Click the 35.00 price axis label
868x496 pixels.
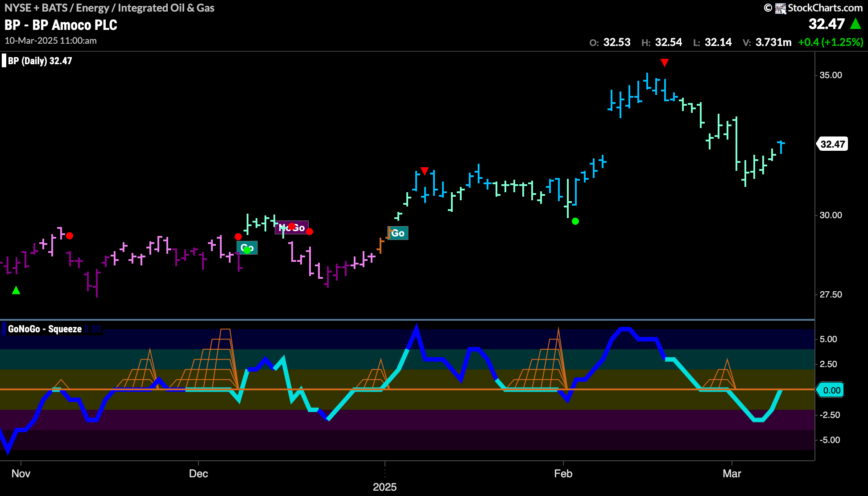(x=831, y=75)
